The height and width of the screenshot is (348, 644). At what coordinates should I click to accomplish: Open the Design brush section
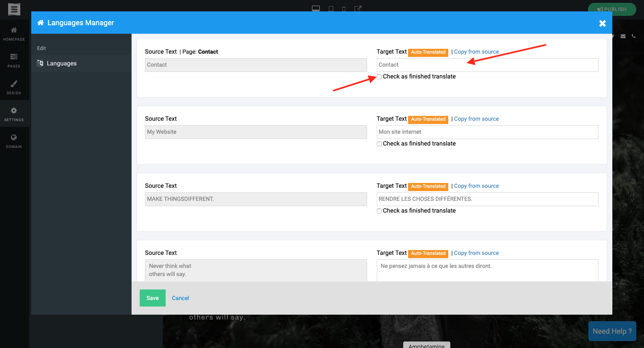tap(14, 87)
